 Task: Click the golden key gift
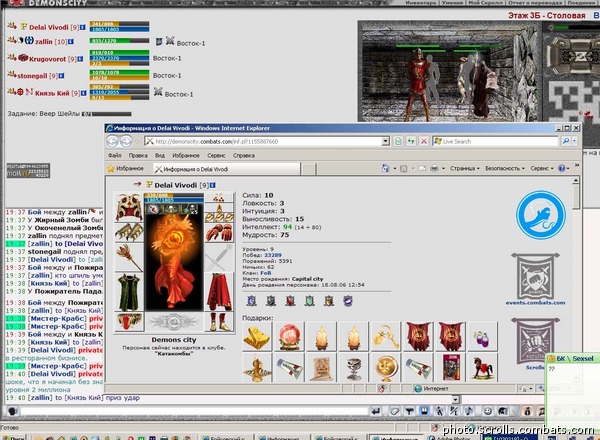click(x=386, y=337)
